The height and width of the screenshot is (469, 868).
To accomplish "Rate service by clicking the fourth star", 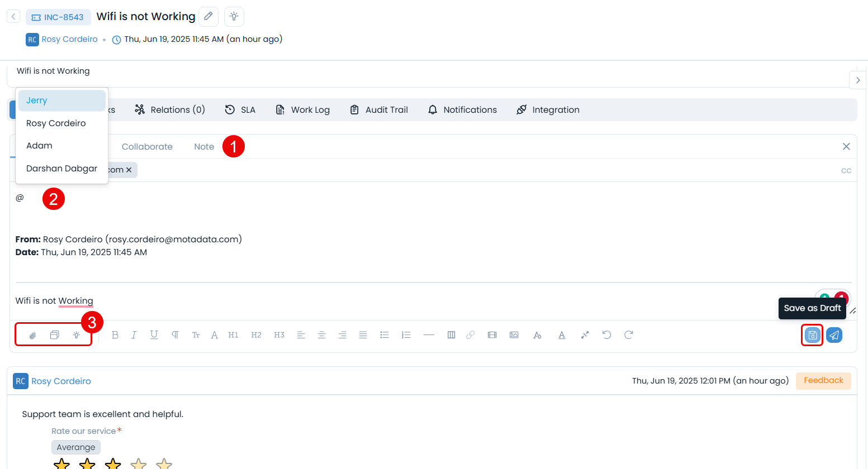I will point(138,462).
